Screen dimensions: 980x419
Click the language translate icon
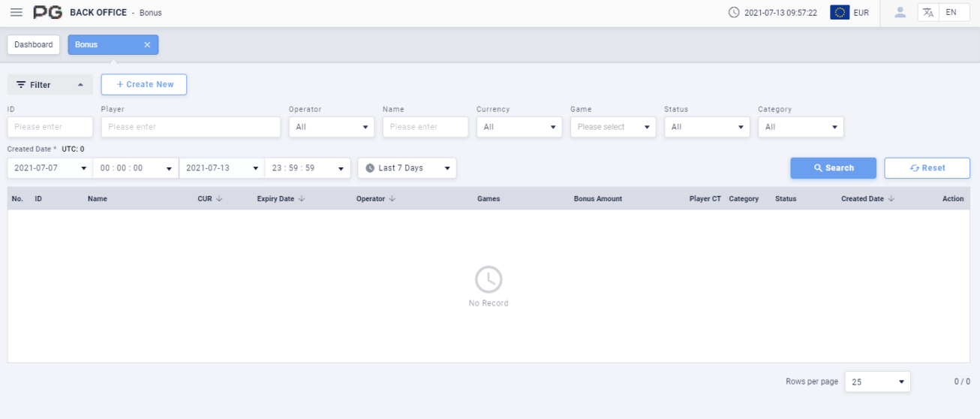click(928, 13)
